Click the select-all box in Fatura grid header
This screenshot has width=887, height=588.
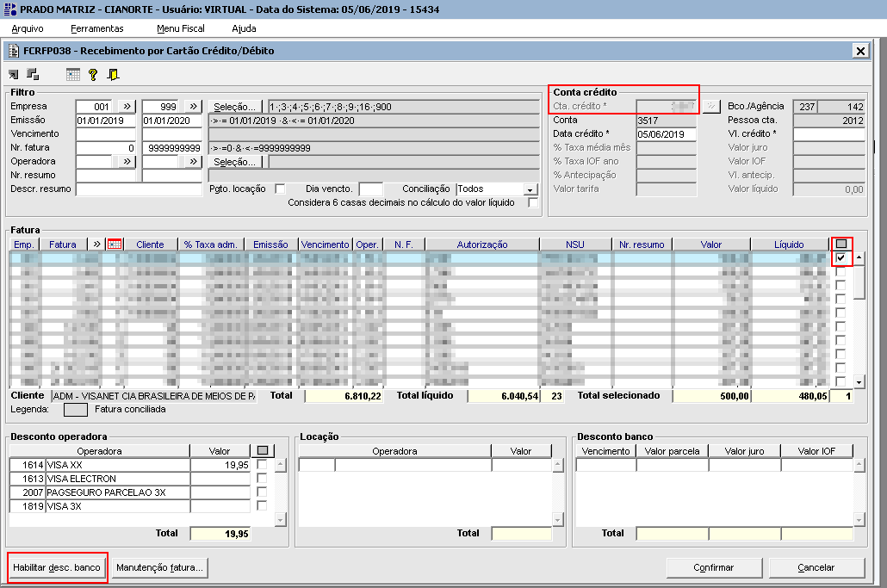(x=841, y=244)
